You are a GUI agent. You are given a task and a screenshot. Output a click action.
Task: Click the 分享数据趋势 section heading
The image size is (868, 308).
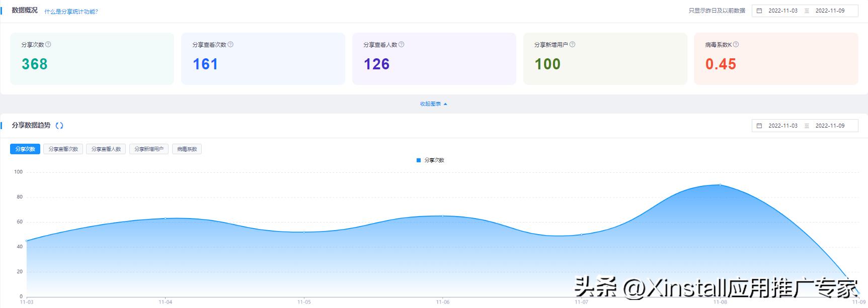tap(31, 125)
